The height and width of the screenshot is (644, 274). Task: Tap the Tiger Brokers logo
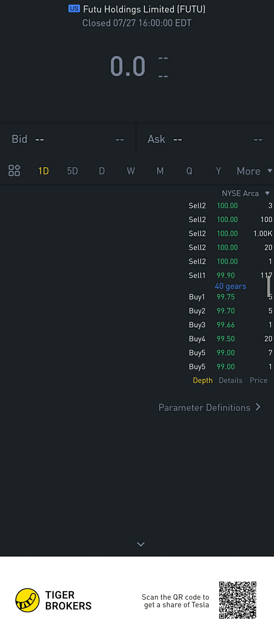(x=27, y=600)
